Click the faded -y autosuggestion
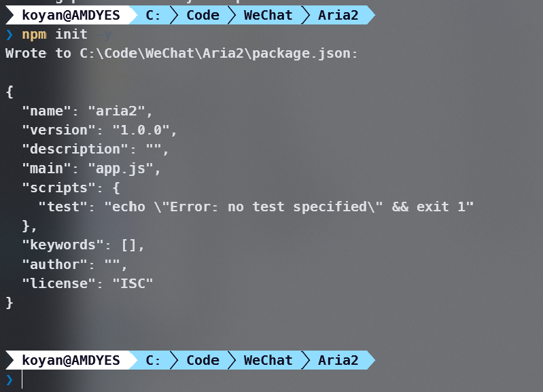This screenshot has height=392, width=543. (104, 35)
